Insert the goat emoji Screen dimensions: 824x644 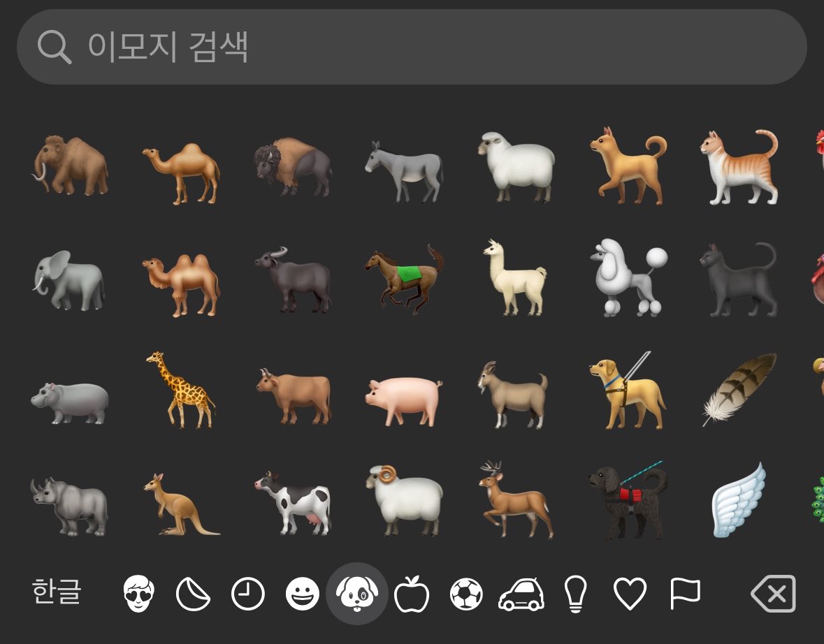(513, 395)
